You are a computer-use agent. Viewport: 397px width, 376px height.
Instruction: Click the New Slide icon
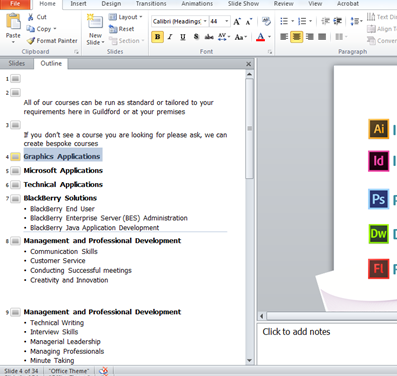click(95, 22)
